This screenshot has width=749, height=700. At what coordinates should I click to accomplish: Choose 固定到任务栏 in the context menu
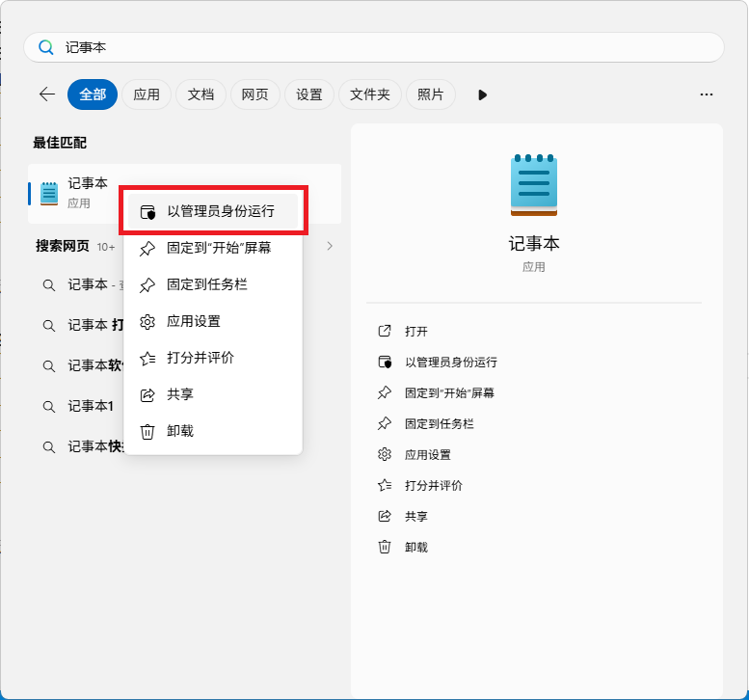[x=213, y=284]
